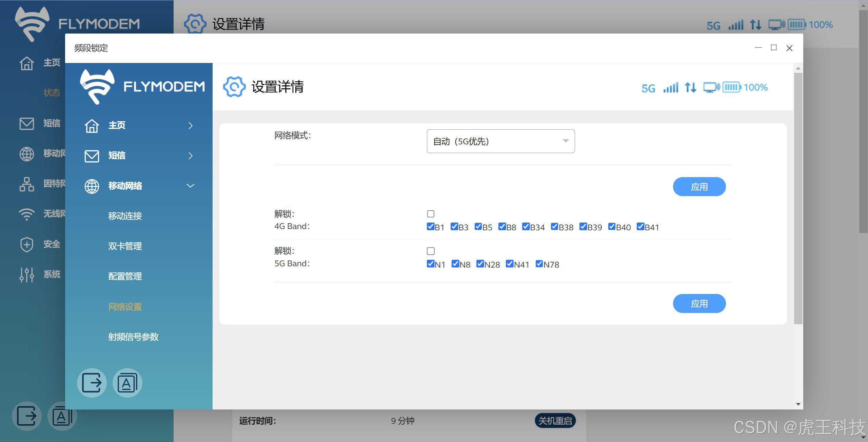Uncheck the B34 4G band checkbox

(526, 227)
